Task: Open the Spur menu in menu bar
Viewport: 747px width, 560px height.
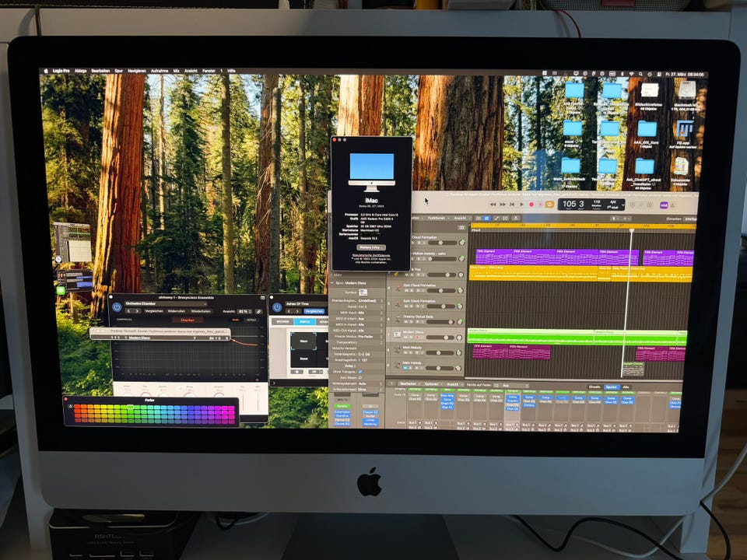Action: tap(118, 71)
